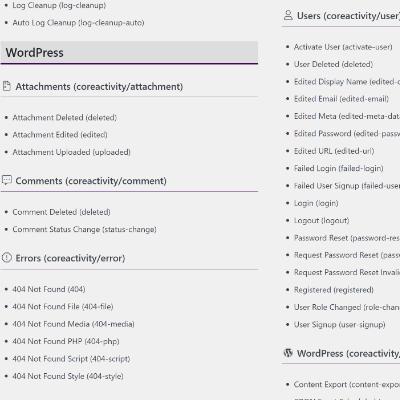Screen dimensions: 400x400
Task: Choose 404 Not Found Style item
Action: (68, 376)
